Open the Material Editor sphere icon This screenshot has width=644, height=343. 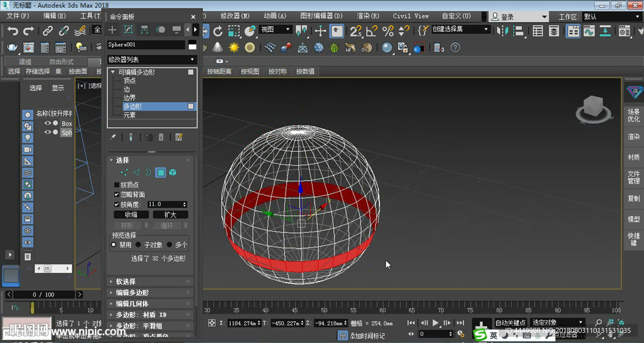[387, 48]
